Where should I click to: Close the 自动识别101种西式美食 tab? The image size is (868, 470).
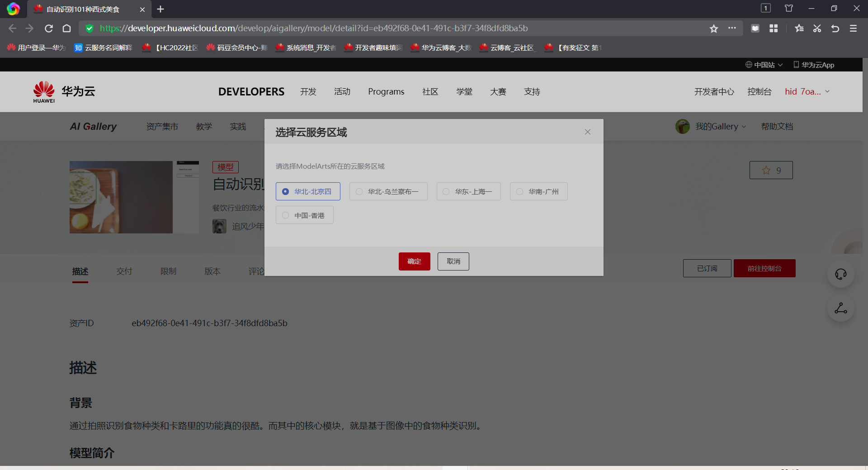[142, 9]
